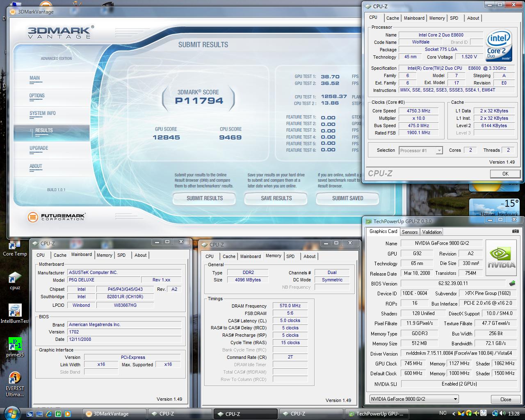This screenshot has height=420, width=525.
Task: Open the IntelBurnTest desktop icon
Action: (15, 314)
